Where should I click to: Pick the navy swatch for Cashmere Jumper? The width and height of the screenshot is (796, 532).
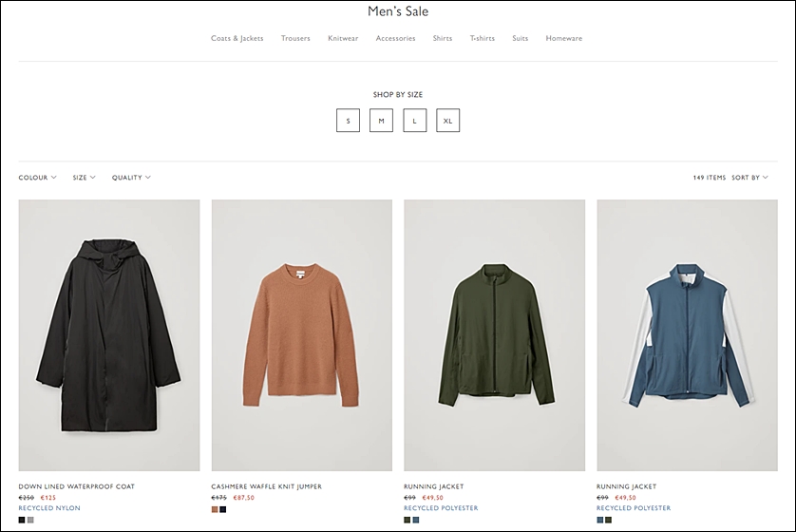[x=223, y=509]
